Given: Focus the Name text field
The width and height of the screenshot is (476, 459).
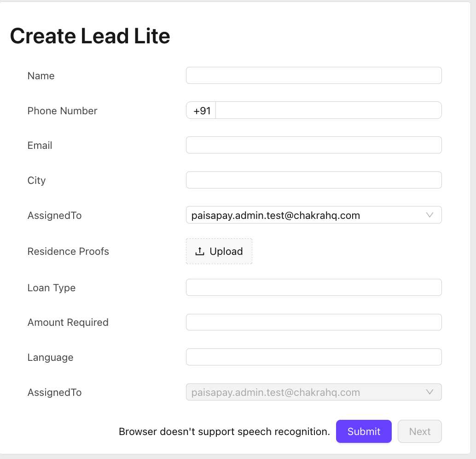Looking at the screenshot, I should pyautogui.click(x=313, y=76).
